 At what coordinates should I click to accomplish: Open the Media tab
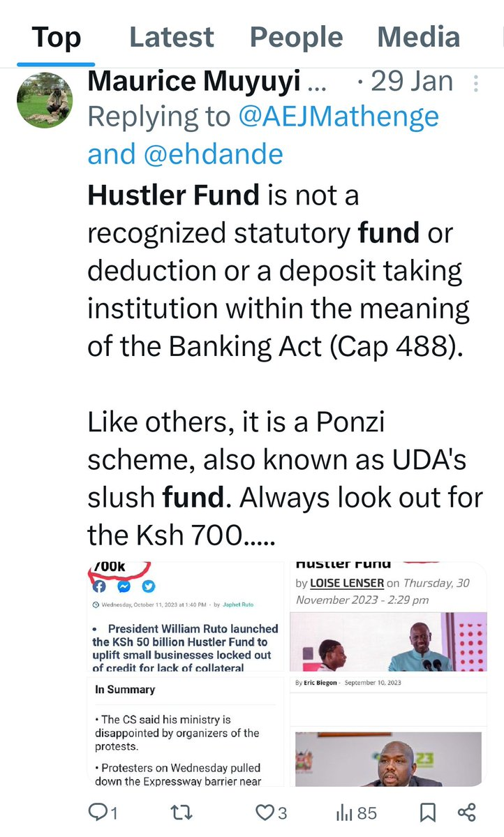(x=418, y=37)
